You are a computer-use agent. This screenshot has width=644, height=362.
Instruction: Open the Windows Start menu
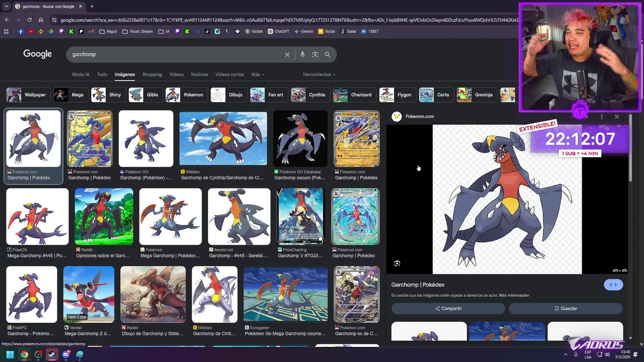[10, 354]
